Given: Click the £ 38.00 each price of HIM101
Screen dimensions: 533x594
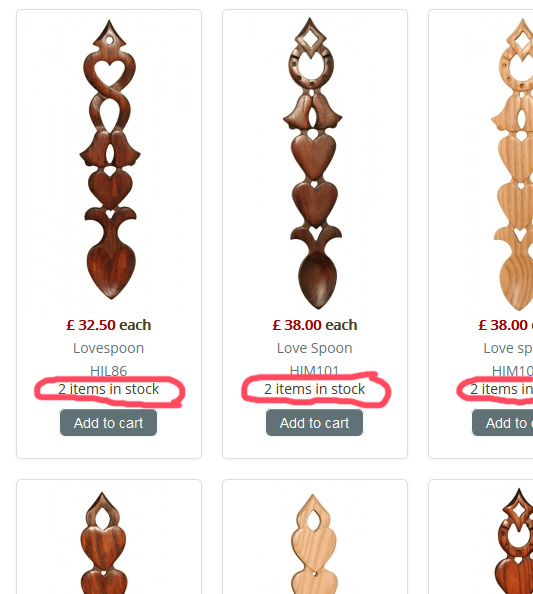Looking at the screenshot, I should coord(314,325).
